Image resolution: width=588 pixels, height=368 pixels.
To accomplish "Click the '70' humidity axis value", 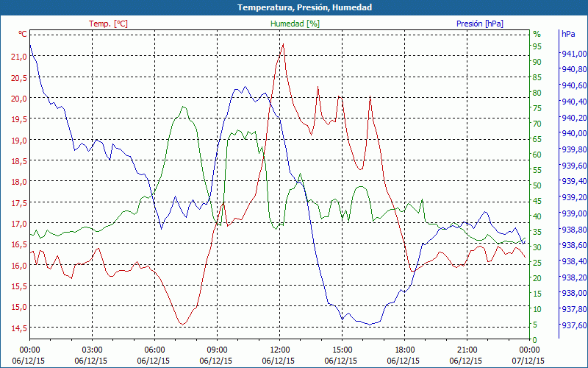I will tap(537, 124).
